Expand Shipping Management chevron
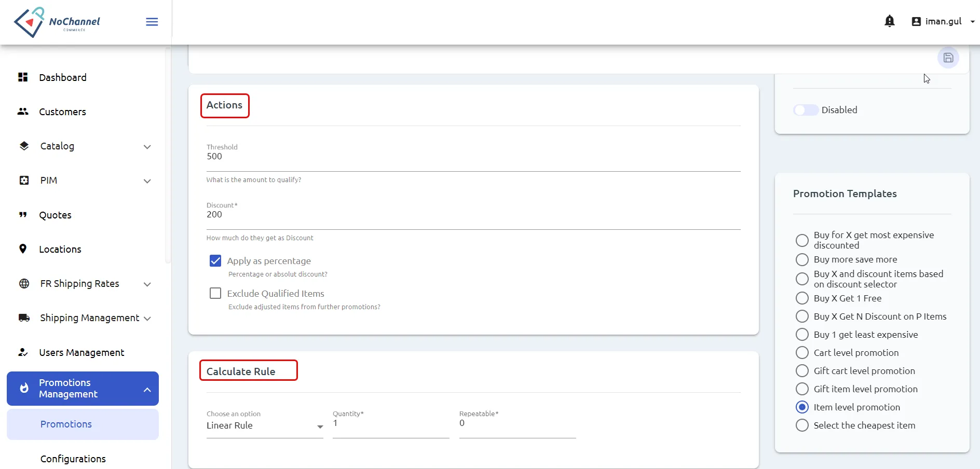Image resolution: width=980 pixels, height=469 pixels. click(147, 319)
